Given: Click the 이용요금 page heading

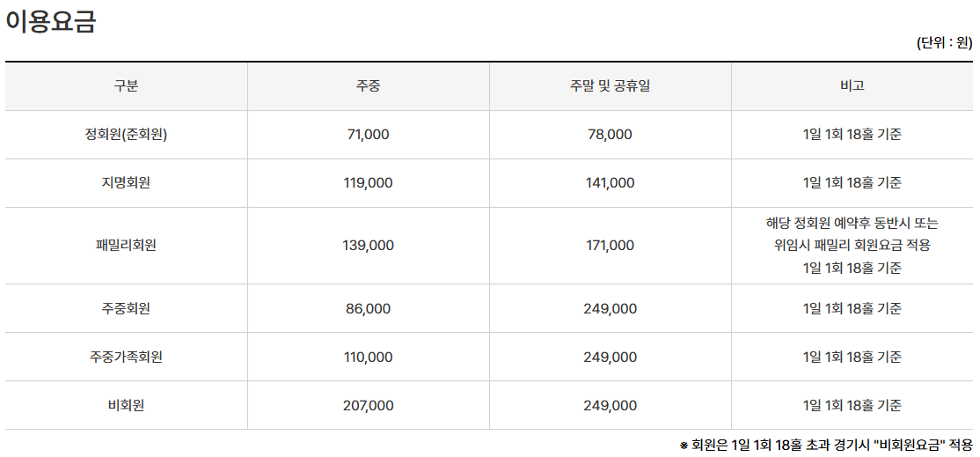Looking at the screenshot, I should (50, 21).
